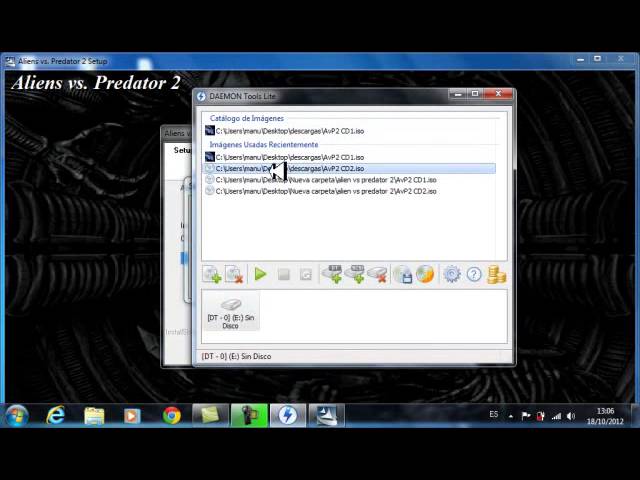Click the Catálogo de Imágenes header
Screen dimensions: 640x480
pos(247,118)
